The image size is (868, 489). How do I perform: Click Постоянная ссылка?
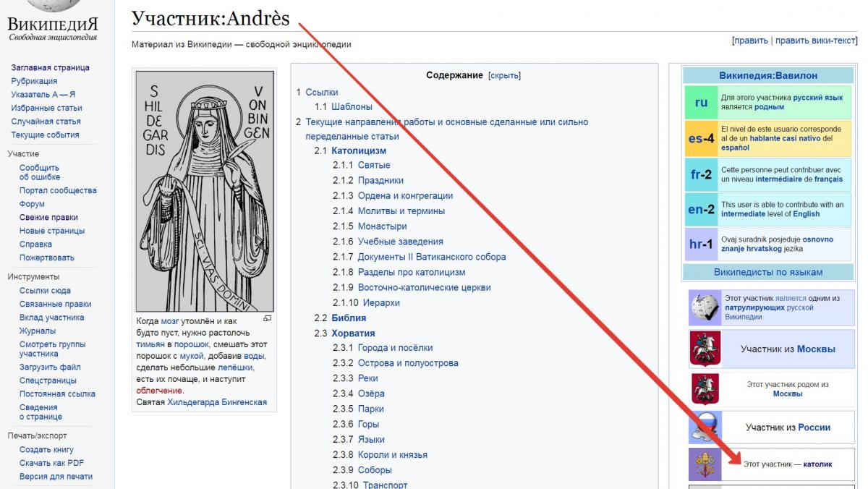tap(57, 394)
